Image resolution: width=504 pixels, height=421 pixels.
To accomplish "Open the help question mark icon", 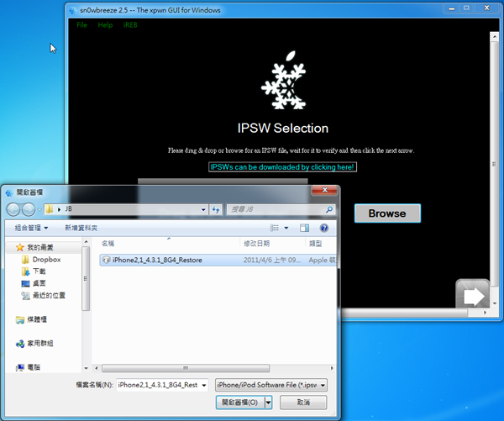I will (x=324, y=228).
